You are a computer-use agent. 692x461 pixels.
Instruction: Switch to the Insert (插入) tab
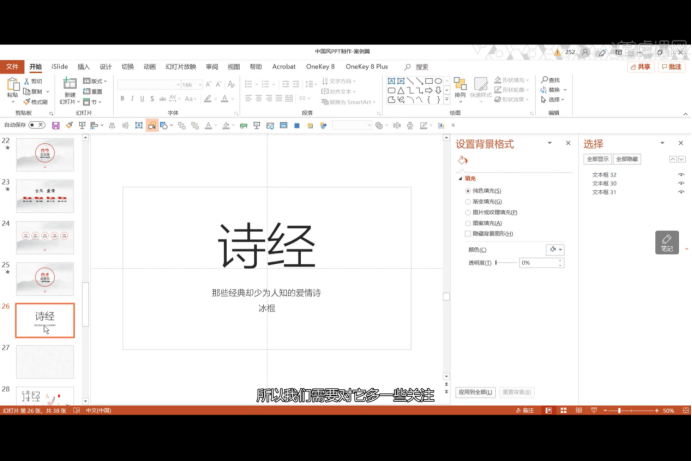[83, 67]
